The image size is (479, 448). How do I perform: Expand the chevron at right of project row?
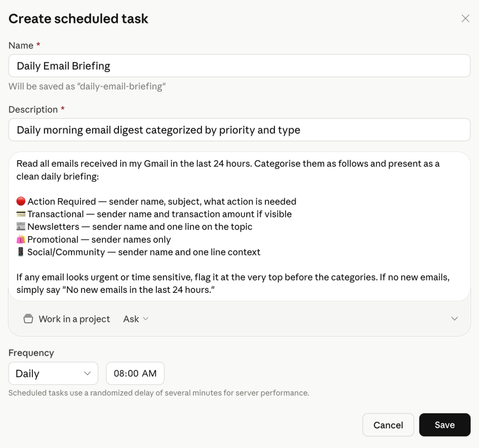click(x=454, y=319)
